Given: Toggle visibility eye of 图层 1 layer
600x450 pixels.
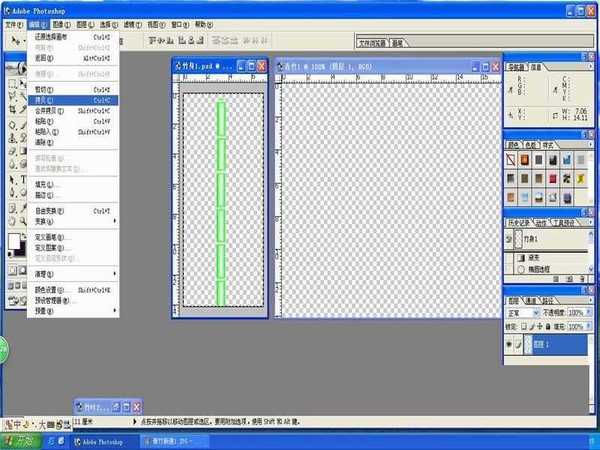Looking at the screenshot, I should (x=509, y=342).
